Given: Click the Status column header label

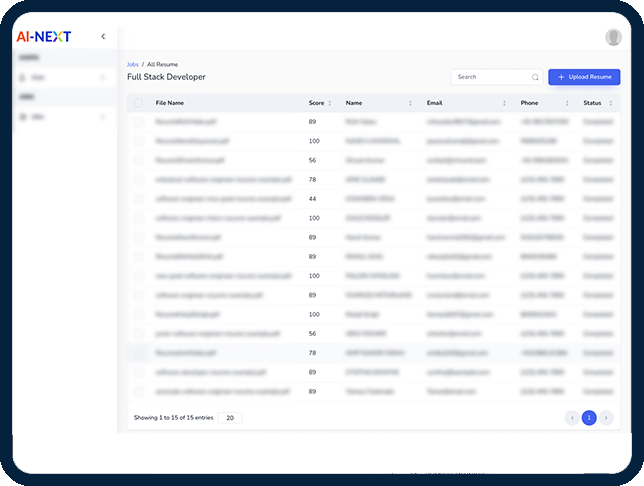Looking at the screenshot, I should [x=592, y=103].
